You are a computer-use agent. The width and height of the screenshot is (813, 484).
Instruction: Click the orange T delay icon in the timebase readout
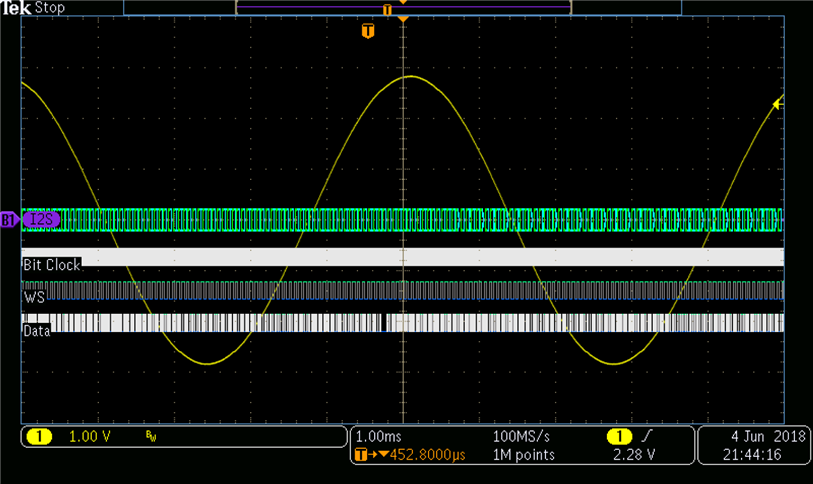pyautogui.click(x=361, y=455)
